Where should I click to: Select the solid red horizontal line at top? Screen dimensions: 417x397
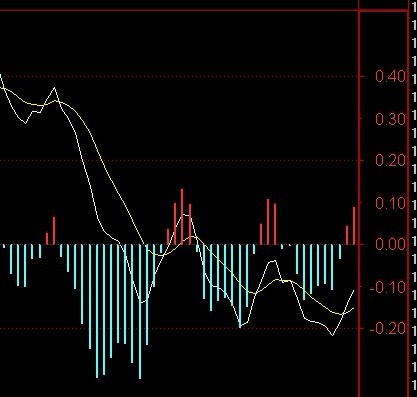click(x=179, y=11)
